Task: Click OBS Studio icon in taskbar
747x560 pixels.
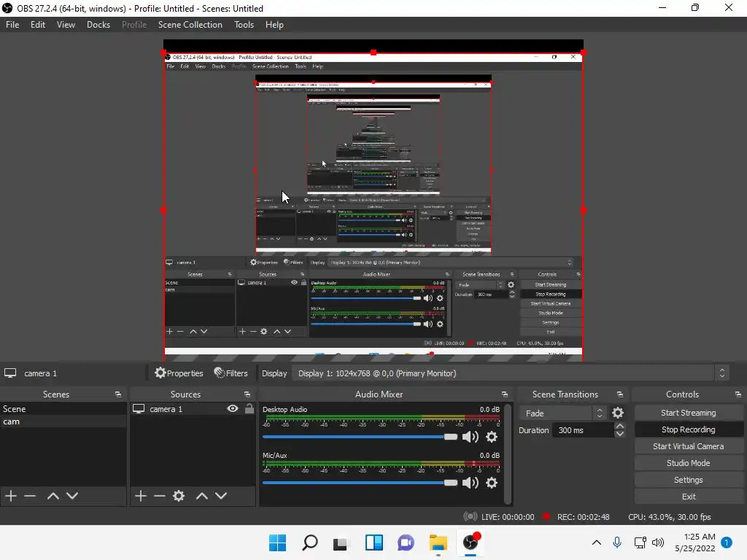Action: 471,542
